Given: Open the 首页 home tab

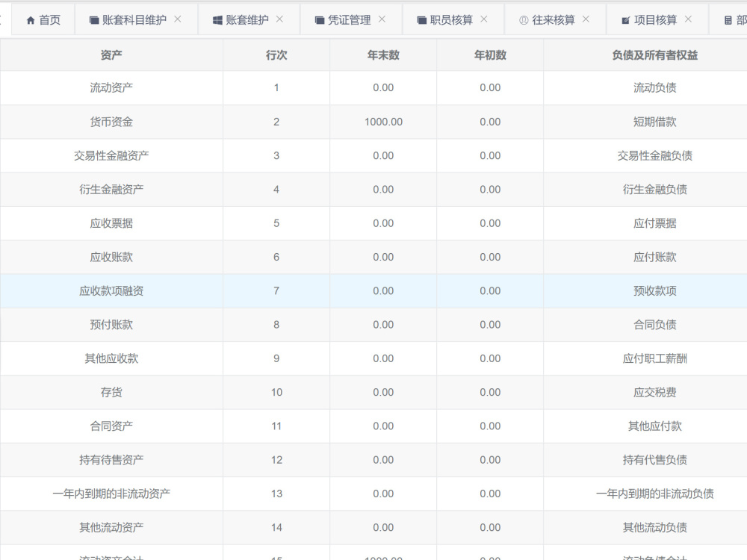Looking at the screenshot, I should click(x=43, y=20).
